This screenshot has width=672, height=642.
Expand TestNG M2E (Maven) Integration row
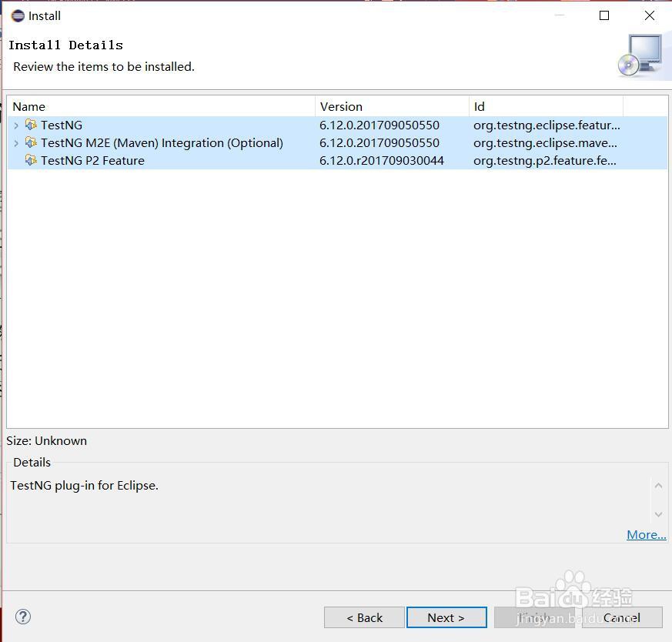pos(16,142)
